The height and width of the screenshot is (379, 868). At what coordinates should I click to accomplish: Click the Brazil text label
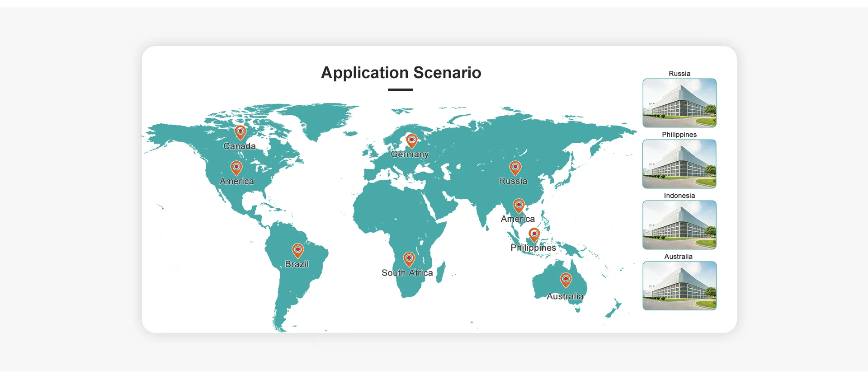pyautogui.click(x=297, y=264)
